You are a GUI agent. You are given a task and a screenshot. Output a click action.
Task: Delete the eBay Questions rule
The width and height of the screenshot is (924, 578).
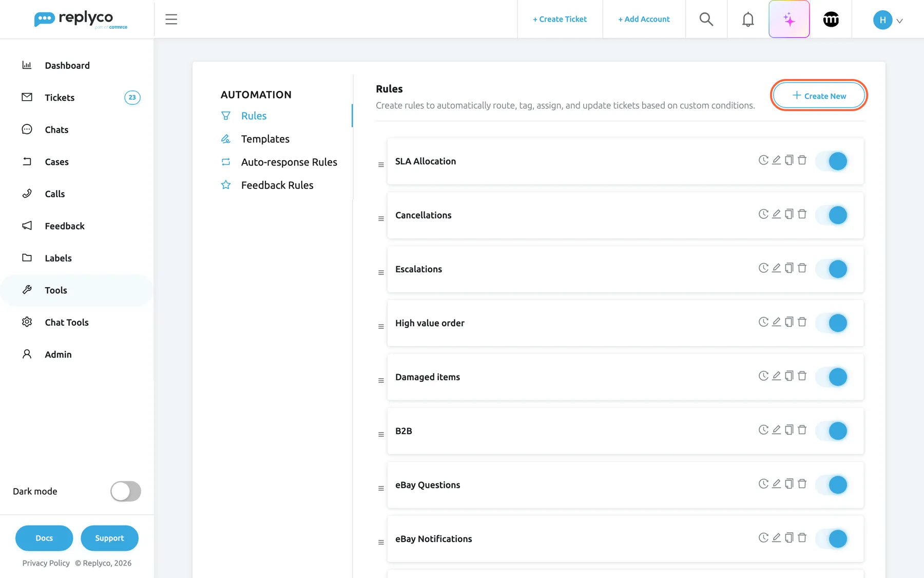tap(802, 483)
